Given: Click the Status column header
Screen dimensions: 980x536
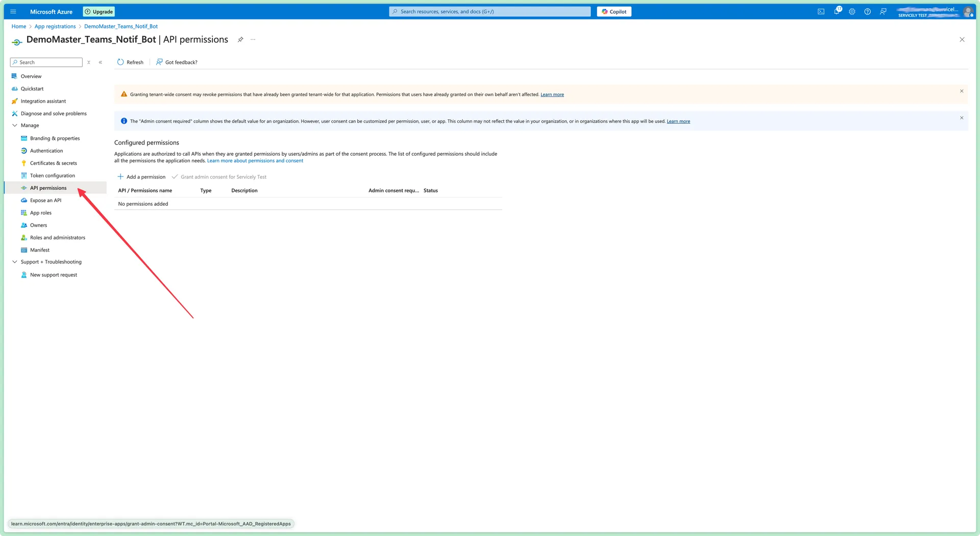Looking at the screenshot, I should (x=431, y=190).
